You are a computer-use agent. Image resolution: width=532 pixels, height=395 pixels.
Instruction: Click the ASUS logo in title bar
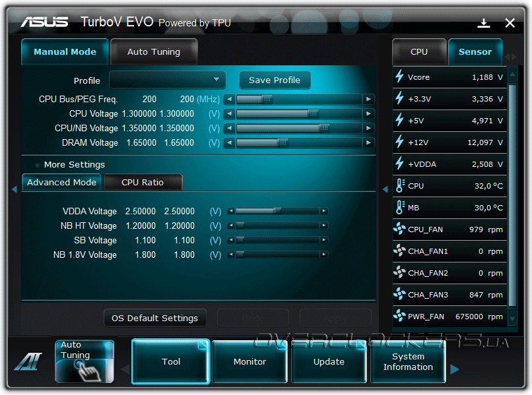(x=44, y=22)
